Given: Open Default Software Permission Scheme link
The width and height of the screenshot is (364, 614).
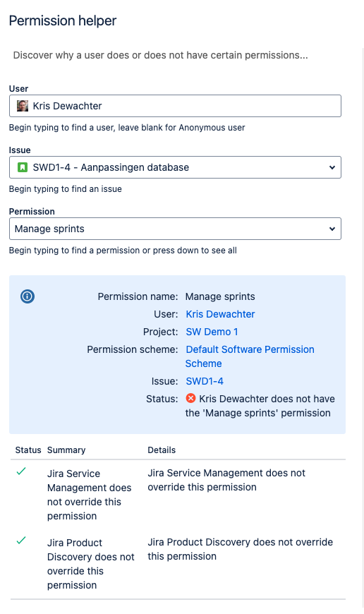Looking at the screenshot, I should pos(250,356).
